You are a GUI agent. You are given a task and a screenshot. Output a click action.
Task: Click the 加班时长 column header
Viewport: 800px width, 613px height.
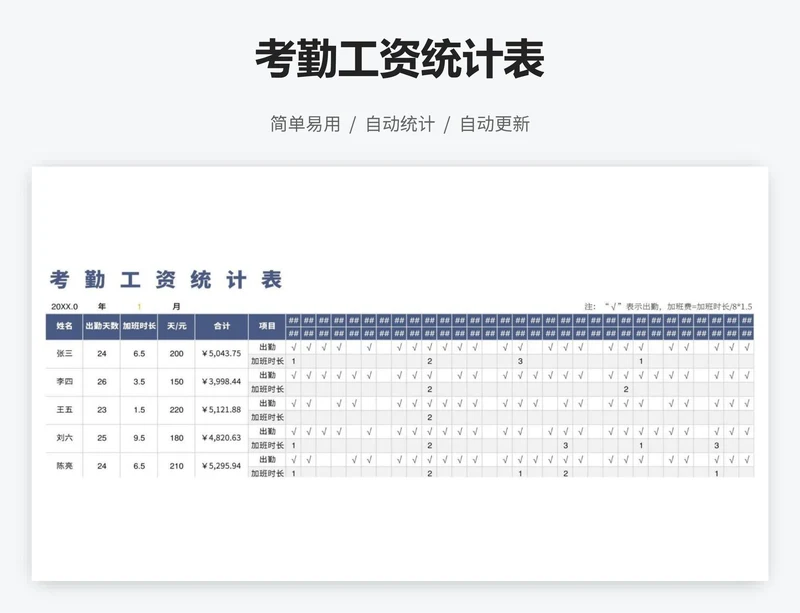[x=139, y=326]
